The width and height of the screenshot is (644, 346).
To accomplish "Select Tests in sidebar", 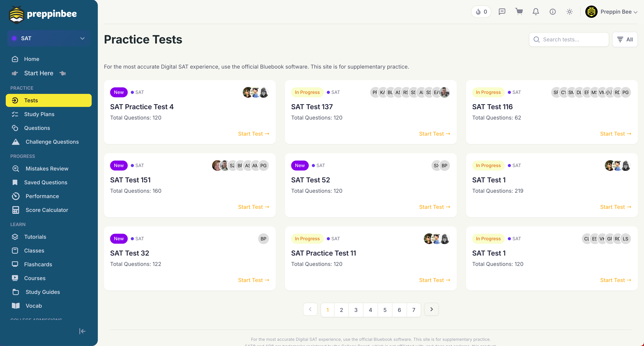I will click(x=49, y=100).
